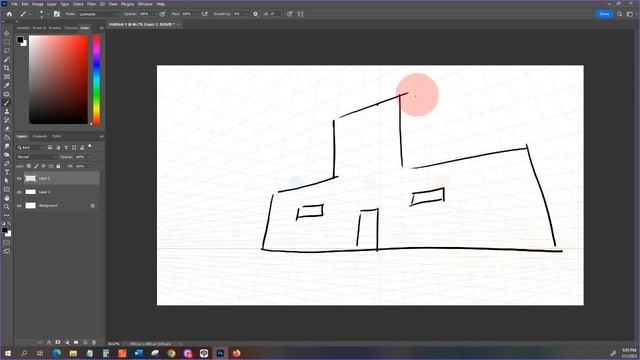Open smoothing options gear icon

[256, 14]
